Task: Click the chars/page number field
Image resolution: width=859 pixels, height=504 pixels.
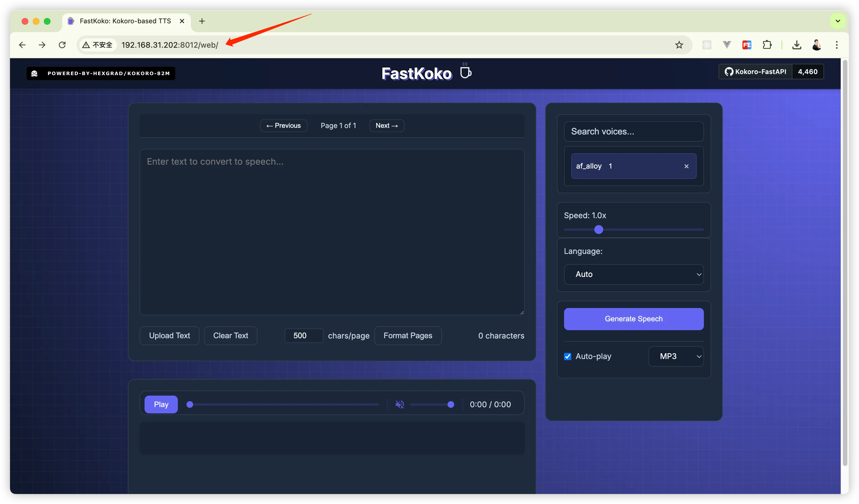Action: pos(304,336)
